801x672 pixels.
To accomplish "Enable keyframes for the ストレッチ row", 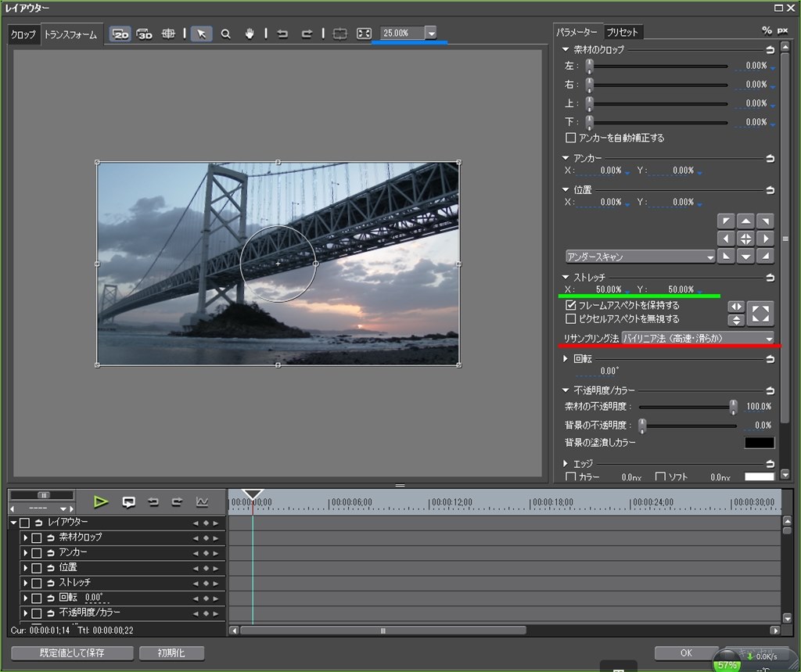I will click(x=36, y=583).
